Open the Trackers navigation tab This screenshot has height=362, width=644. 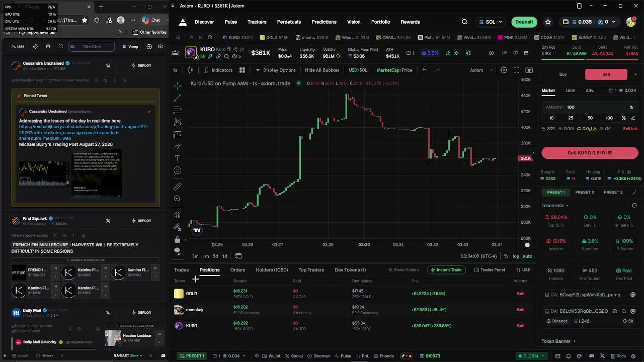click(257, 22)
